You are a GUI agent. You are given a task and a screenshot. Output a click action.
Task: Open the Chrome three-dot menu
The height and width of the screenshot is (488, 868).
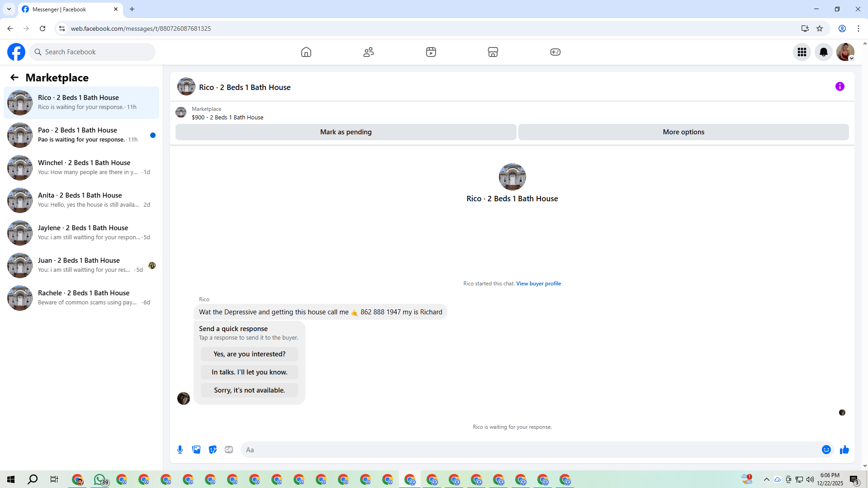pos(859,28)
